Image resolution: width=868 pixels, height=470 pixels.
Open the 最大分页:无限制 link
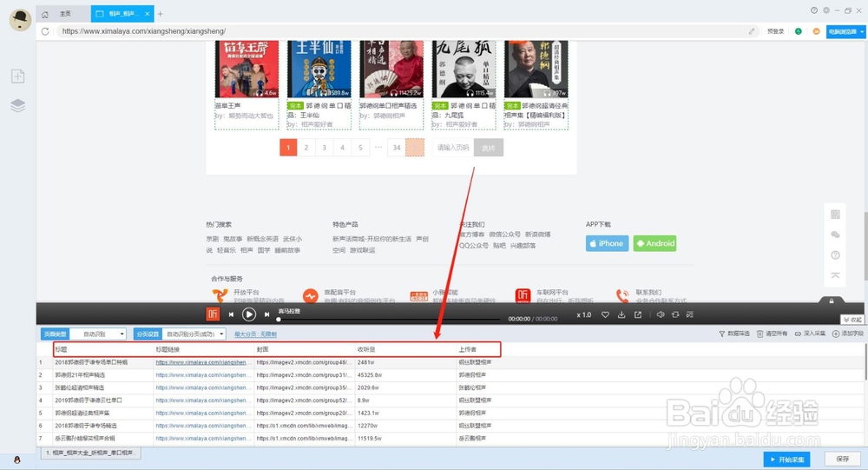pyautogui.click(x=255, y=334)
